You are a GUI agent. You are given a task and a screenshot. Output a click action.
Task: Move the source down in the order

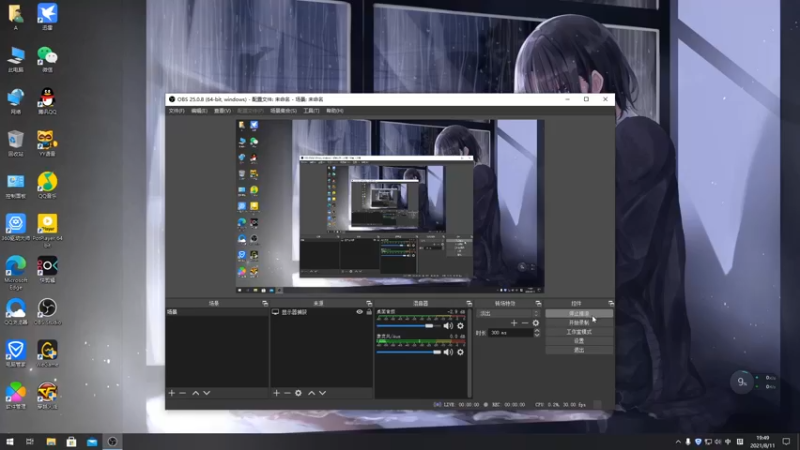pos(322,393)
